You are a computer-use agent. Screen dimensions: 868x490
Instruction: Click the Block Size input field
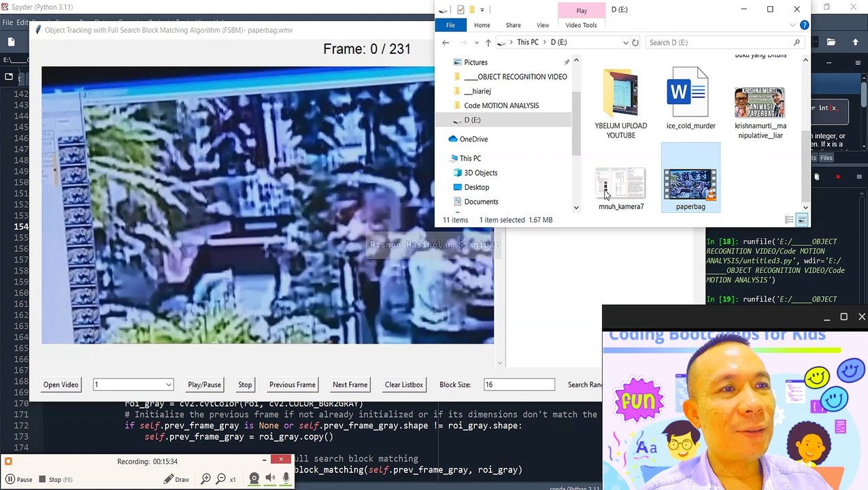(519, 385)
